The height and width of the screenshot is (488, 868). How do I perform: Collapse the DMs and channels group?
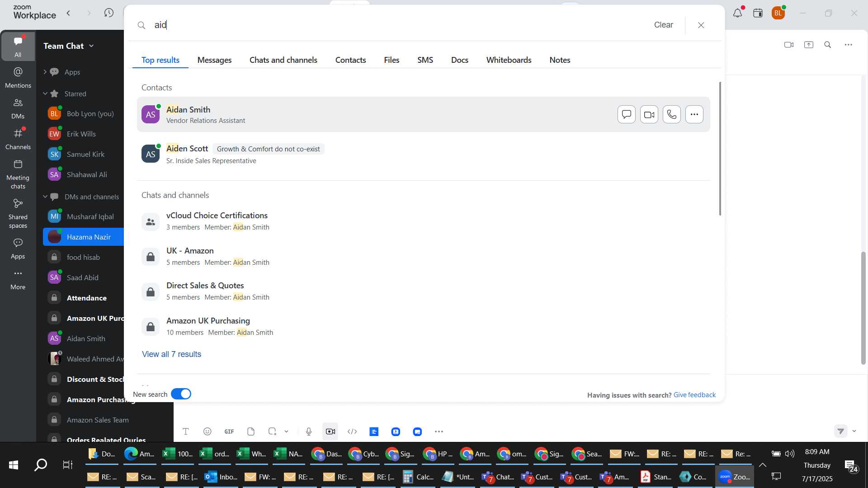(x=45, y=197)
